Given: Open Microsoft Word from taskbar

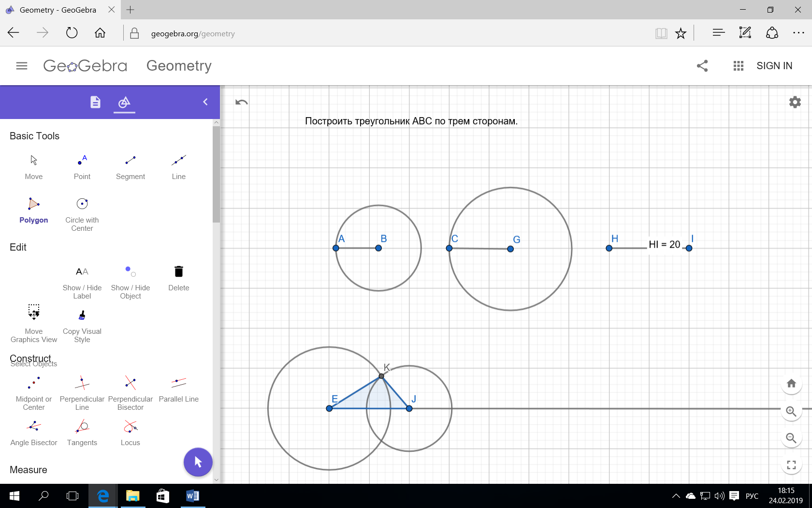Looking at the screenshot, I should tap(192, 496).
